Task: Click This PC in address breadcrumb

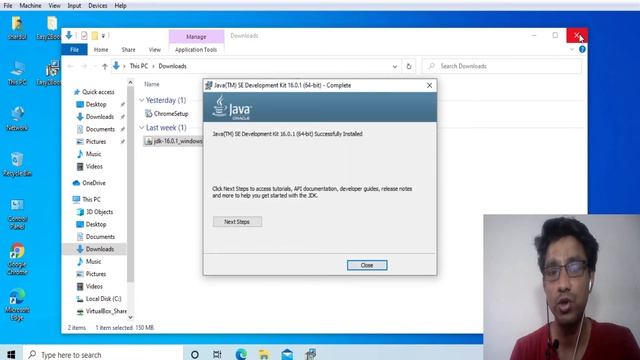Action: [x=139, y=66]
